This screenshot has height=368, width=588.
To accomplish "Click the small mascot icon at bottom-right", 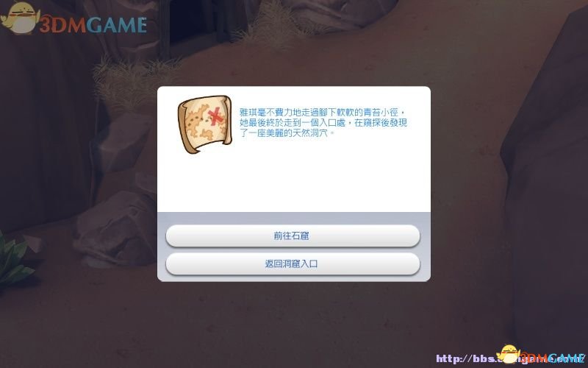I will point(509,354).
